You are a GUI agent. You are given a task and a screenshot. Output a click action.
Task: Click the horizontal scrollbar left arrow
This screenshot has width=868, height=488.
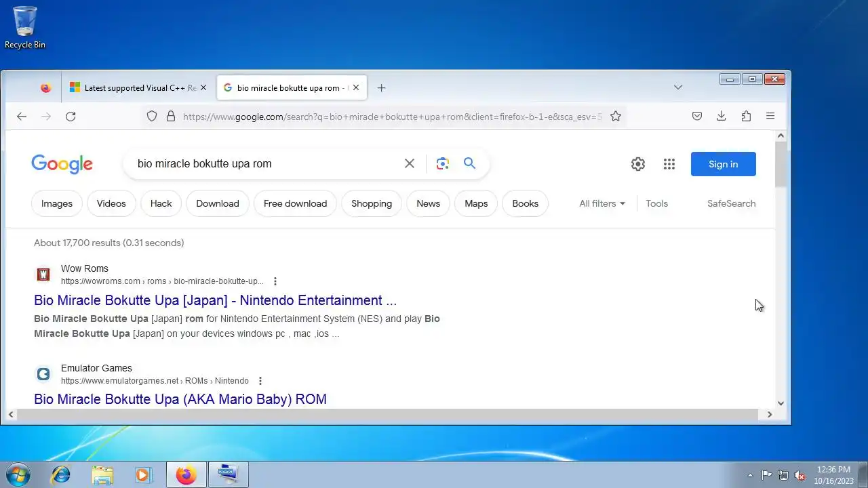coord(11,414)
